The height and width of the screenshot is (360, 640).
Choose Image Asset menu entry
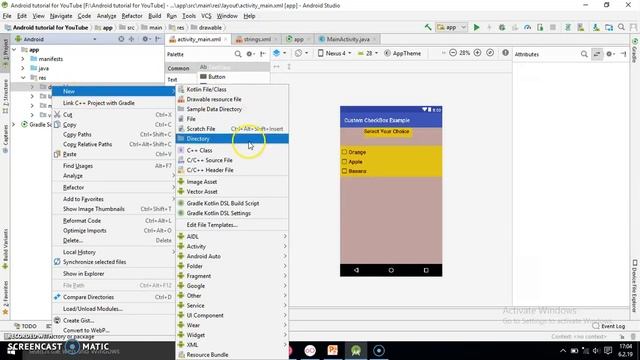click(232, 182)
